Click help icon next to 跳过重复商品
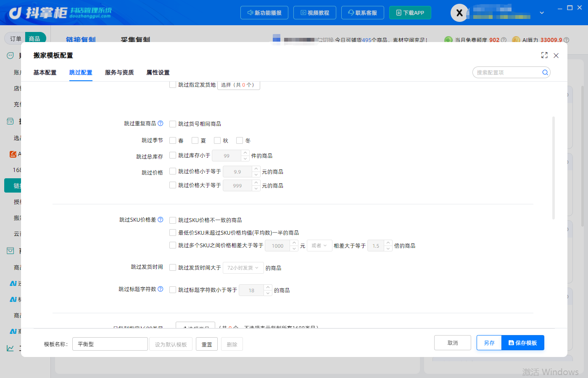 point(160,123)
